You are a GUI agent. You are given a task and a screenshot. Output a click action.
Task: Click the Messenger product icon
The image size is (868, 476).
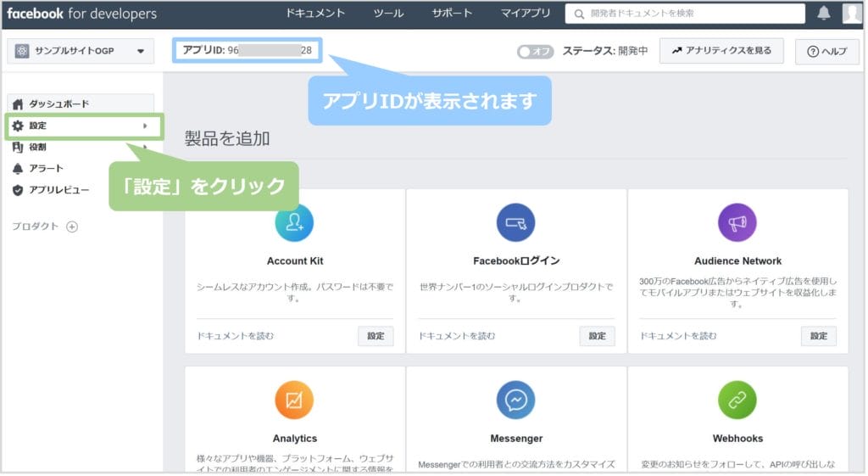pos(516,400)
